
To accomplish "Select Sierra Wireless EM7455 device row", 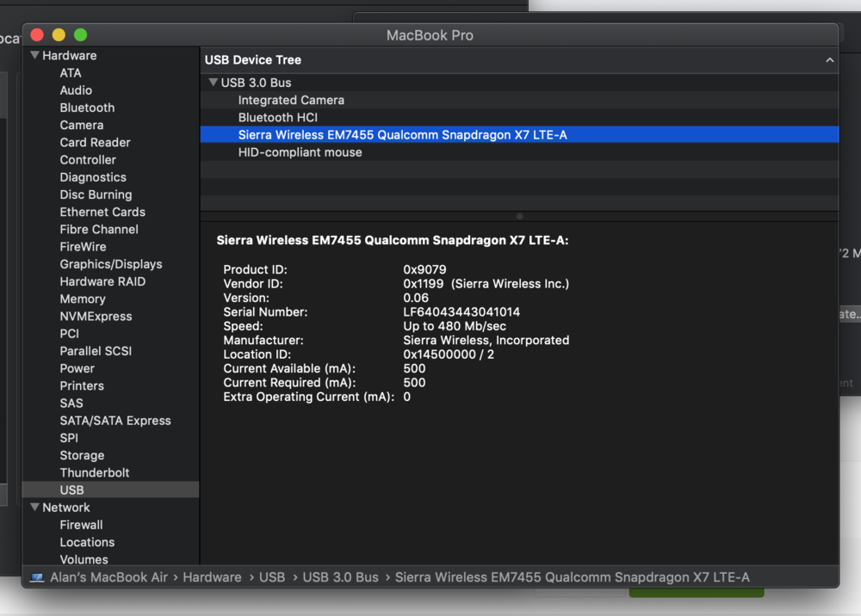I will [519, 135].
